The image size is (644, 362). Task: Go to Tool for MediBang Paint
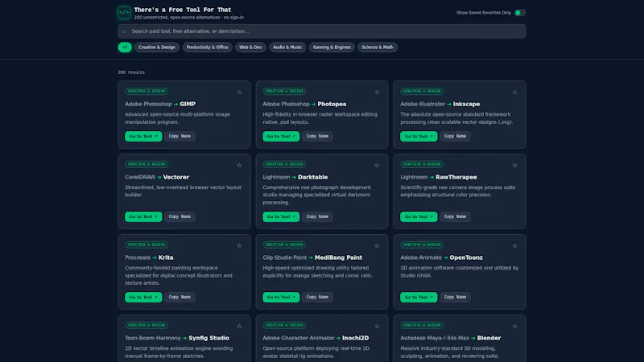(281, 297)
